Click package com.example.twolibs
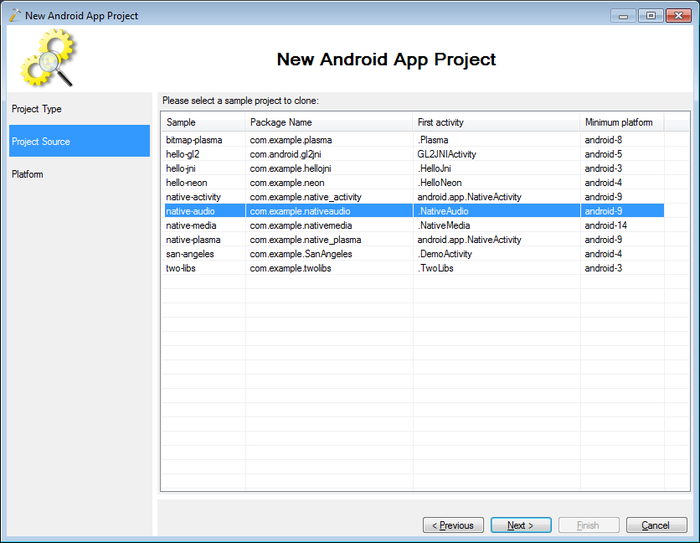The width and height of the screenshot is (700, 543). 290,268
